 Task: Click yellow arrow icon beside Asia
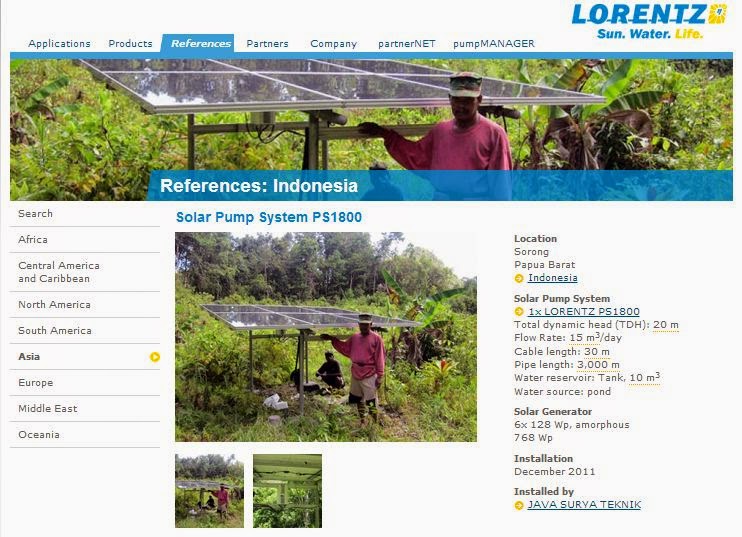155,357
